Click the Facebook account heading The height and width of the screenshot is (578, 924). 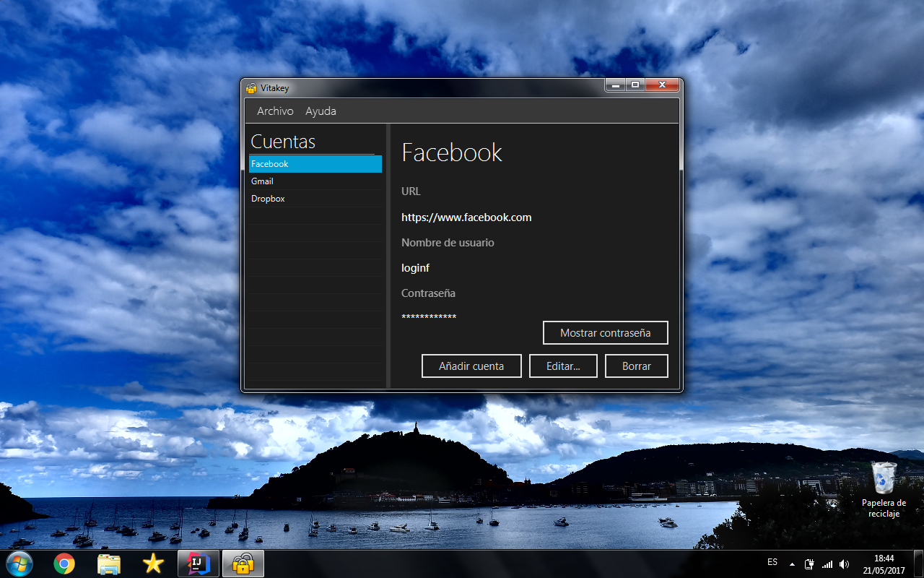click(452, 152)
